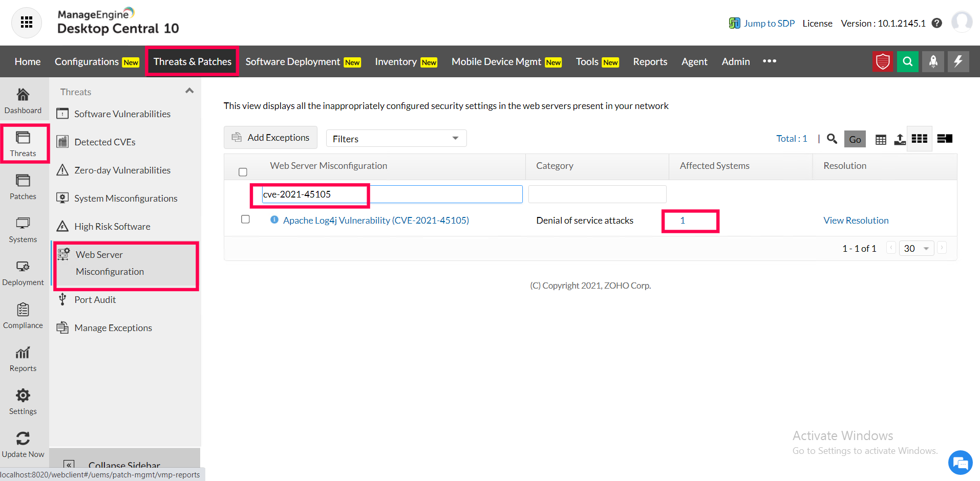Open High Risk Software
Viewport: 980px width, 481px height.
coord(112,227)
